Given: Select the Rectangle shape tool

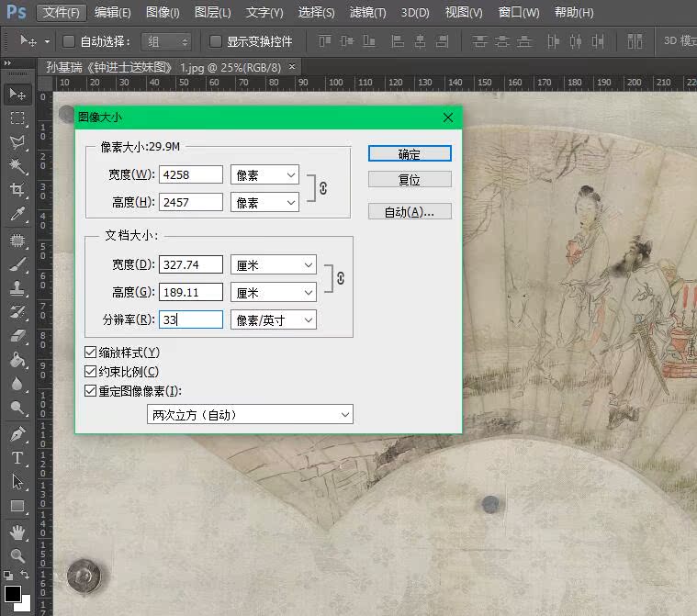Looking at the screenshot, I should point(17,506).
